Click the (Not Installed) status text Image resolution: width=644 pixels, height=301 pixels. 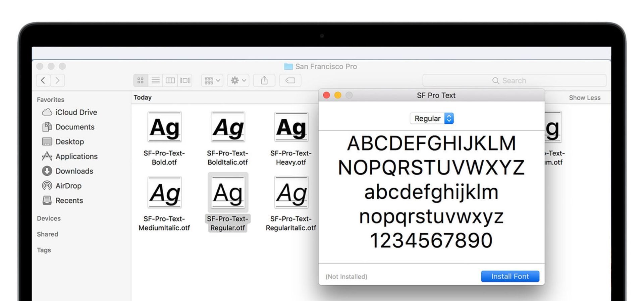[x=346, y=277]
